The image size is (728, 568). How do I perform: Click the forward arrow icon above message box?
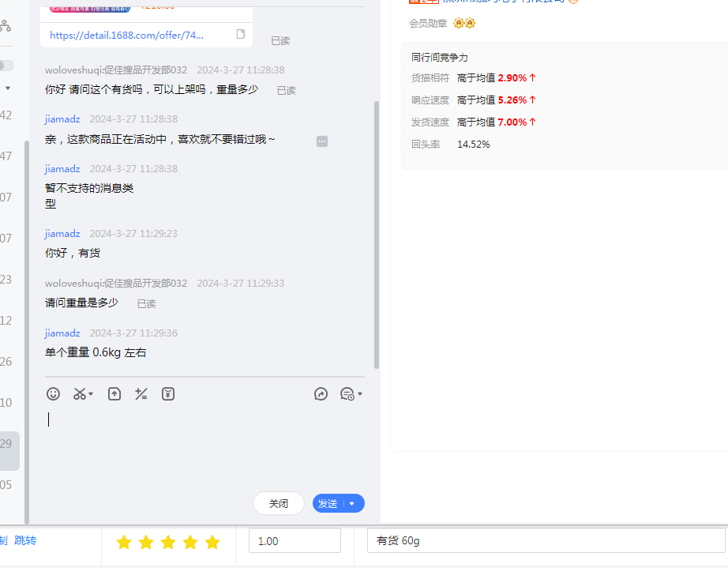click(x=321, y=393)
